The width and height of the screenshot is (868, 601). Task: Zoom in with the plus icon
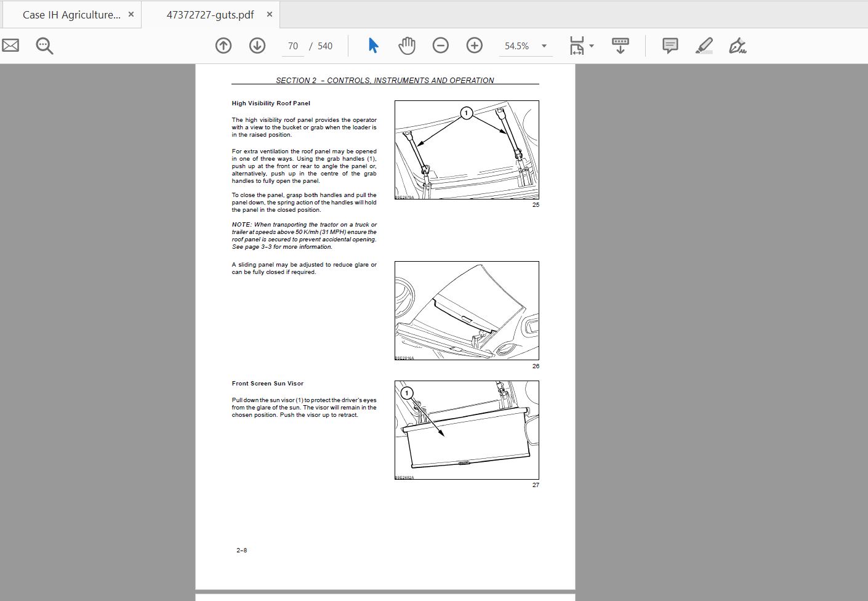click(475, 46)
